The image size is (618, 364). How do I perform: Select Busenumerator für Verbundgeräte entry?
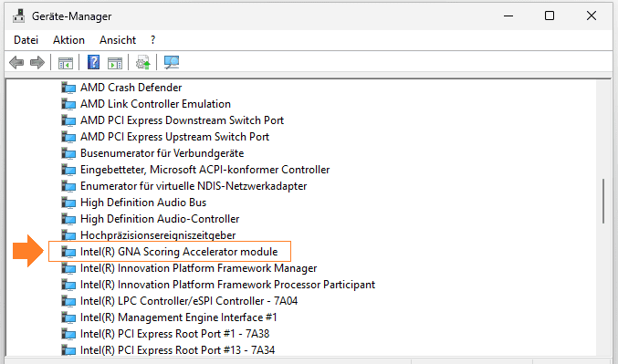coord(162,153)
